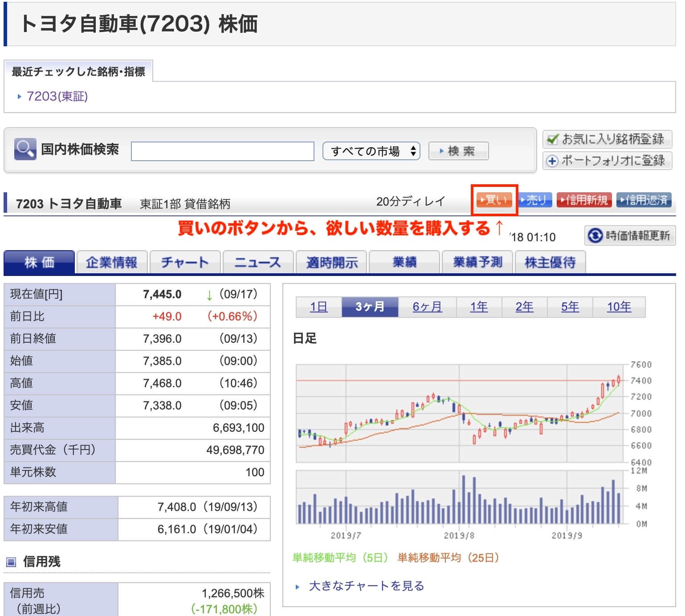Click the 前日終値 value 7,396.0
This screenshot has height=616, width=685.
[162, 339]
